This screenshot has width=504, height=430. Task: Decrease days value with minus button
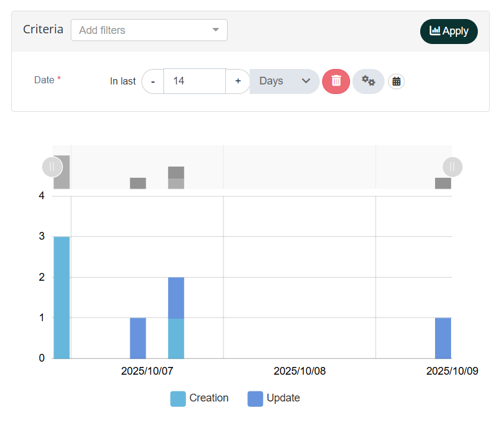pos(153,81)
